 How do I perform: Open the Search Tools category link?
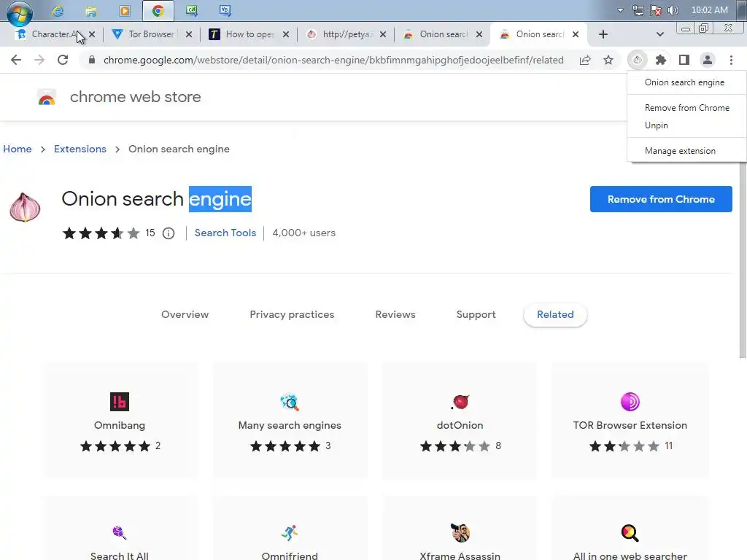point(225,233)
